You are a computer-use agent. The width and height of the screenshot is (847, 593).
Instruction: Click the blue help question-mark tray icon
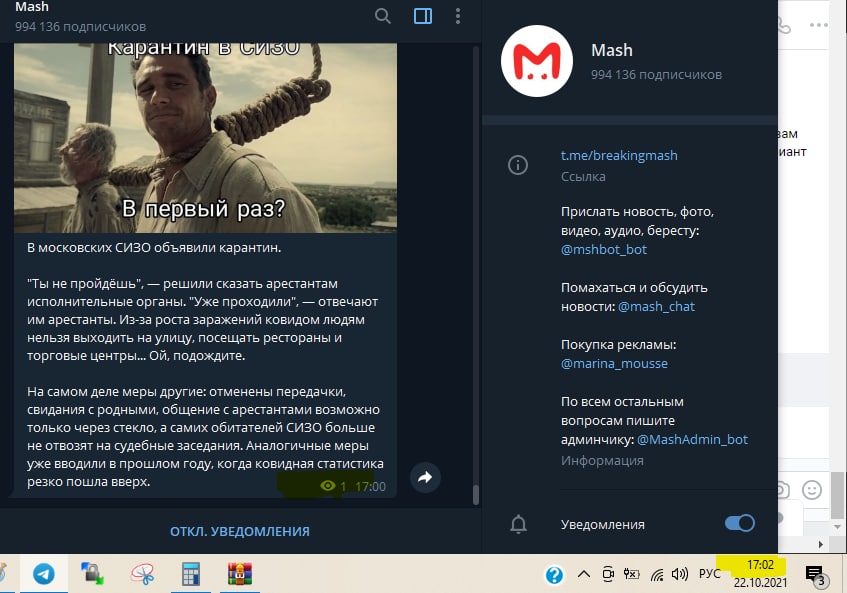554,575
